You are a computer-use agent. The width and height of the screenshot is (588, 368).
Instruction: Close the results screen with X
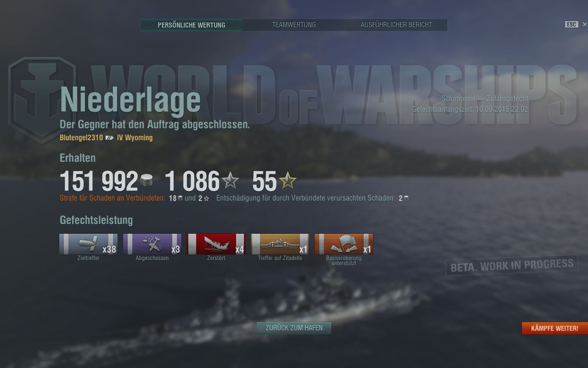pyautogui.click(x=584, y=25)
